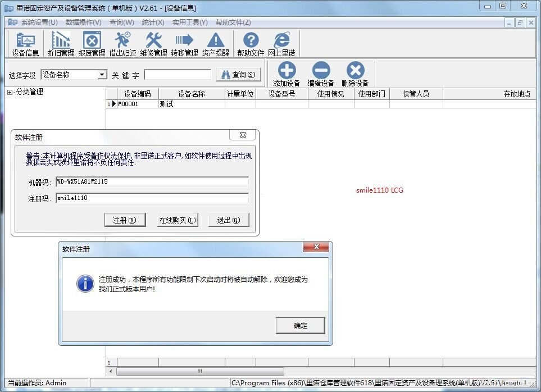
Task: Close the 软件注册 registration form window
Action: (243, 135)
